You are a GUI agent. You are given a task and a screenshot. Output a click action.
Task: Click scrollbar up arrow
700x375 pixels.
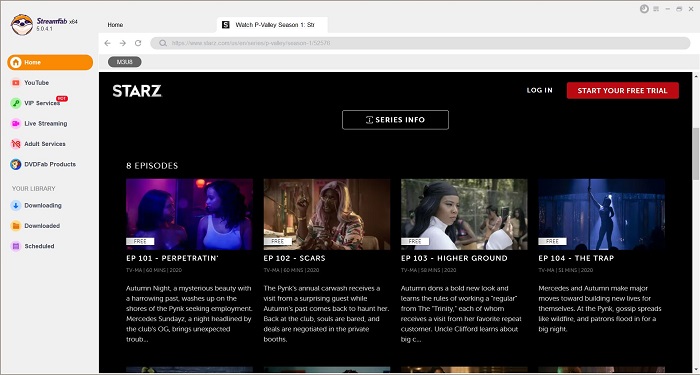pos(696,76)
